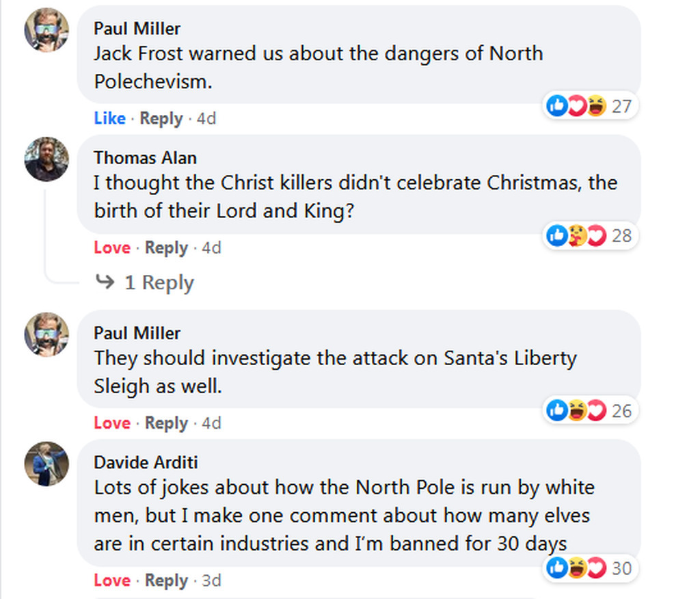Like the North Polechevism comment
This screenshot has height=599, width=700.
[109, 118]
